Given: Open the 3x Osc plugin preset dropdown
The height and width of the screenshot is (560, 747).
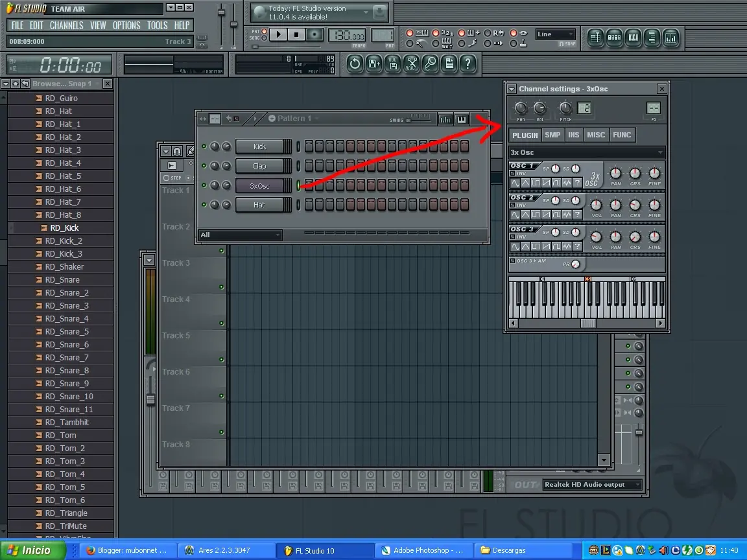Looking at the screenshot, I should pos(586,152).
